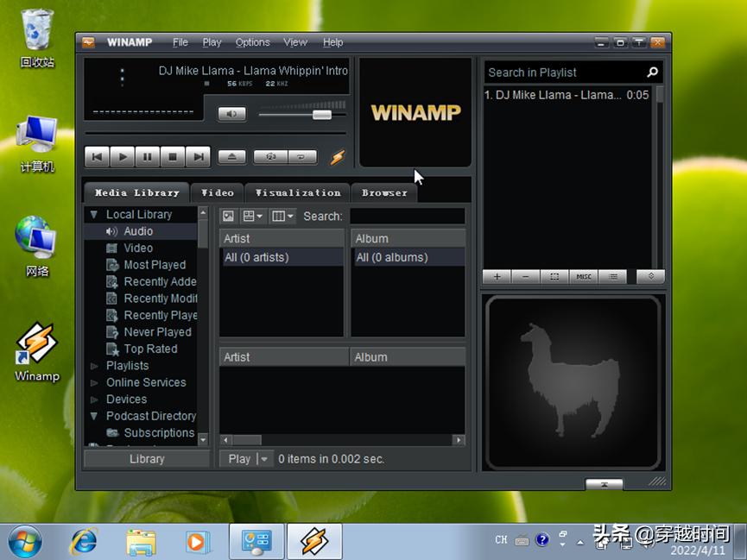Select Video in the library tree

[x=140, y=249]
